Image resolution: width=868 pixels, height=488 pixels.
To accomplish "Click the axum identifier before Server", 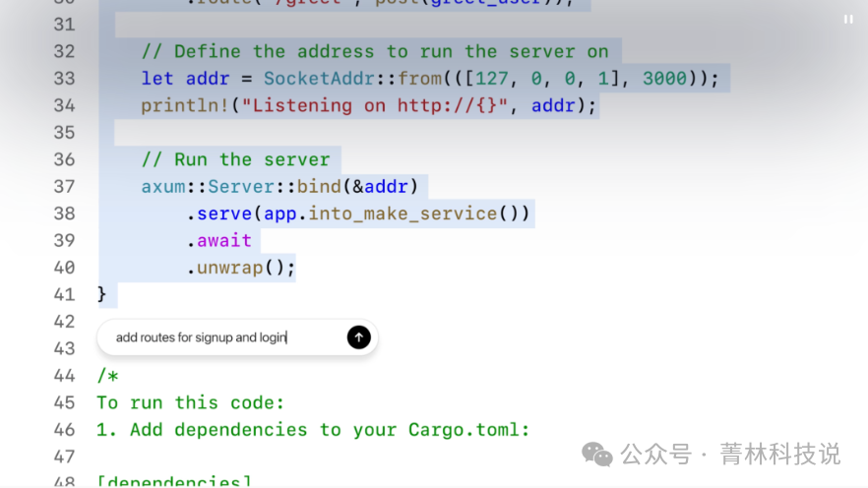I will (162, 187).
